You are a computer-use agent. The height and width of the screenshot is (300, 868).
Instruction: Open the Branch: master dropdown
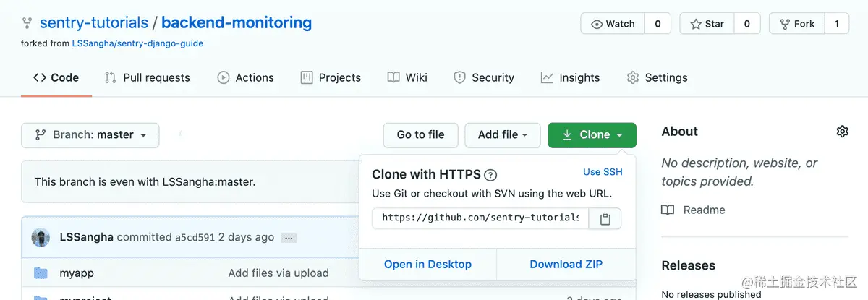click(90, 135)
